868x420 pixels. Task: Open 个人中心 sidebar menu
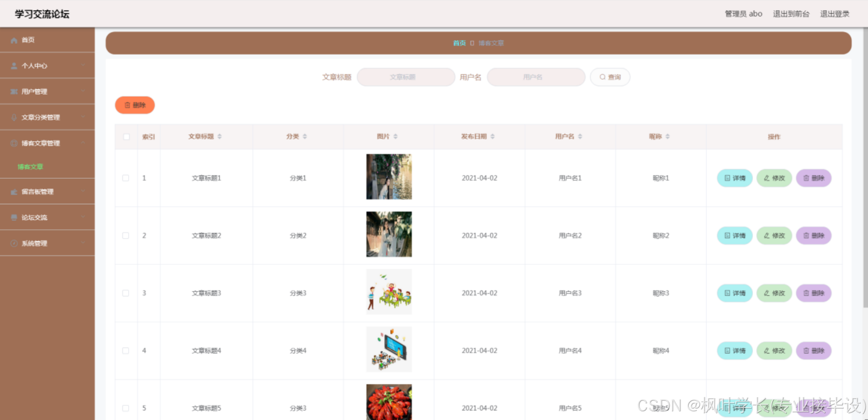click(x=47, y=66)
